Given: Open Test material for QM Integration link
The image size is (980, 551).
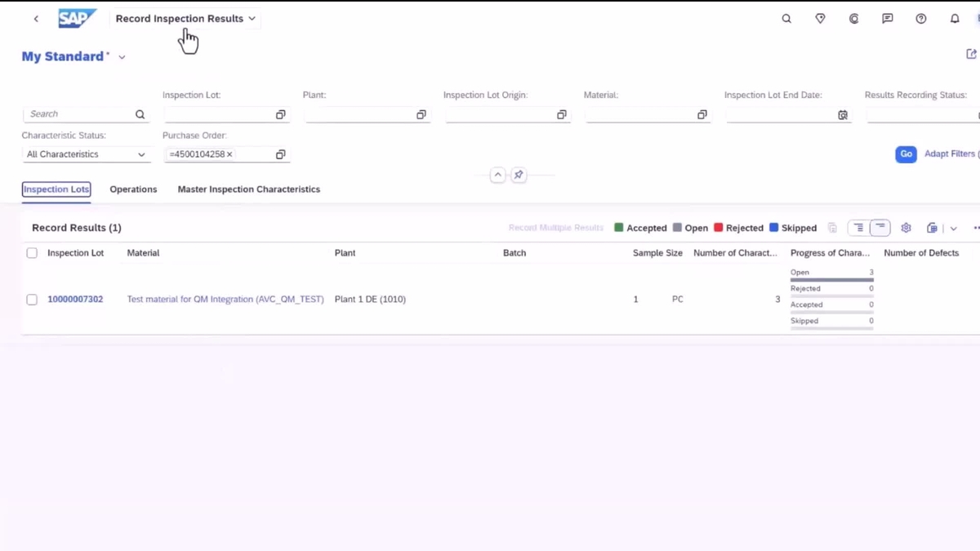Looking at the screenshot, I should coord(225,300).
